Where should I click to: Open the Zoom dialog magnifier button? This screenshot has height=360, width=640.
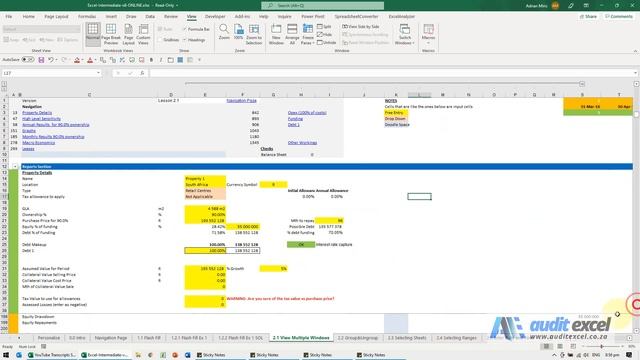tap(224, 32)
